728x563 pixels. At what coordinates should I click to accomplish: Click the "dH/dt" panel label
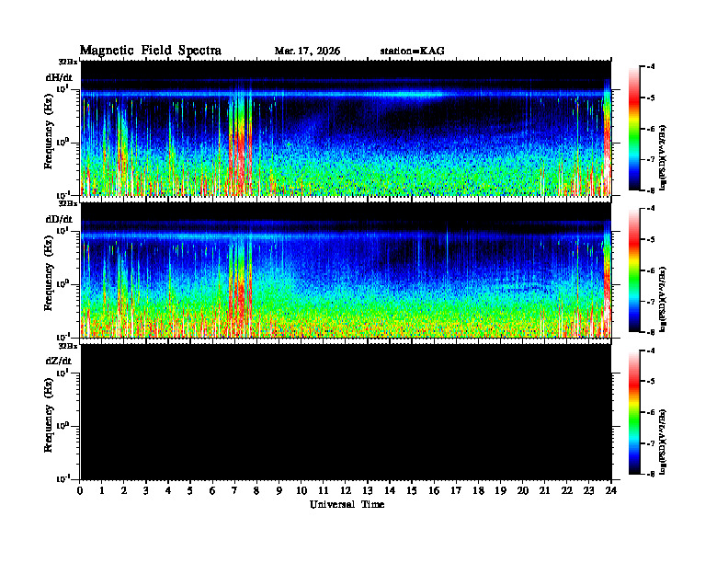click(59, 77)
